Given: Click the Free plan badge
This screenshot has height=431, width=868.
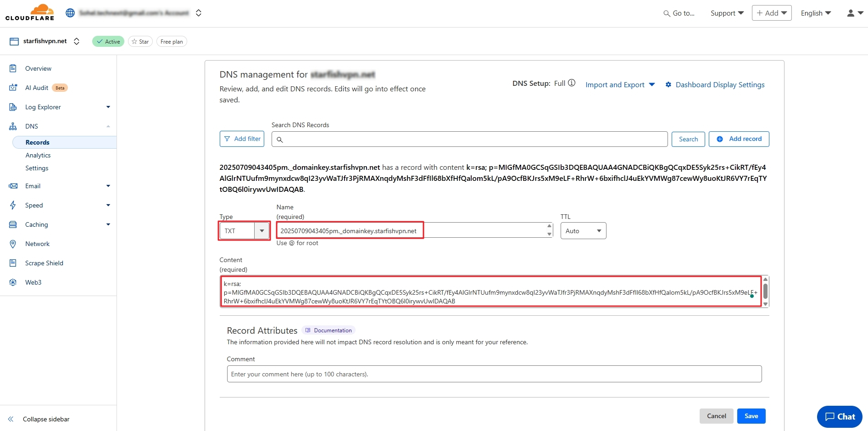Looking at the screenshot, I should pyautogui.click(x=172, y=41).
